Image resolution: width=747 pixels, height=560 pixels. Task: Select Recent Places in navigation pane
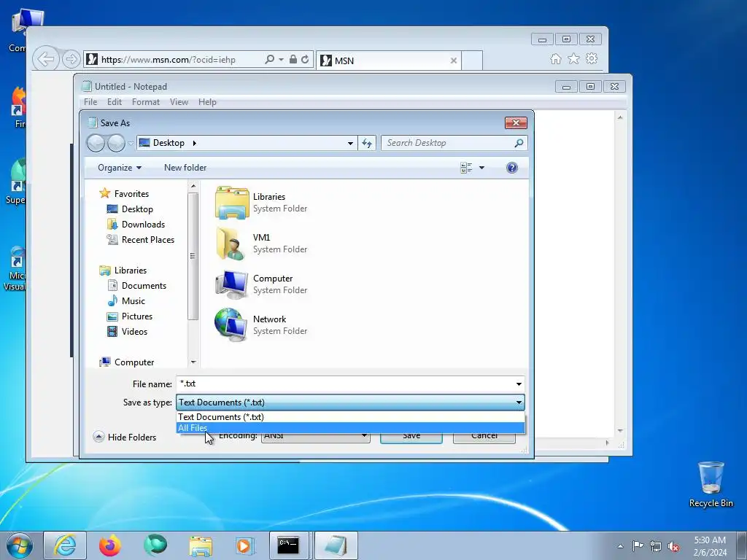[x=141, y=239]
